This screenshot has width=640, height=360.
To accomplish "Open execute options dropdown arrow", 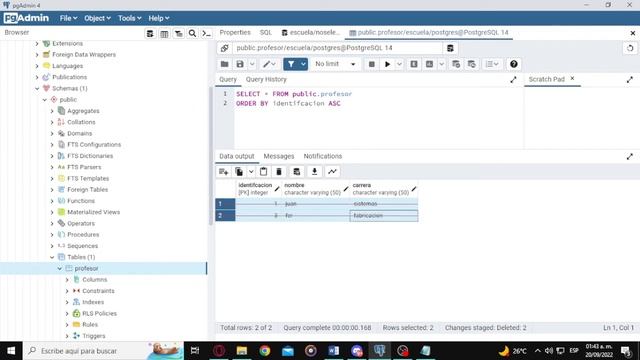I will coord(399,64).
